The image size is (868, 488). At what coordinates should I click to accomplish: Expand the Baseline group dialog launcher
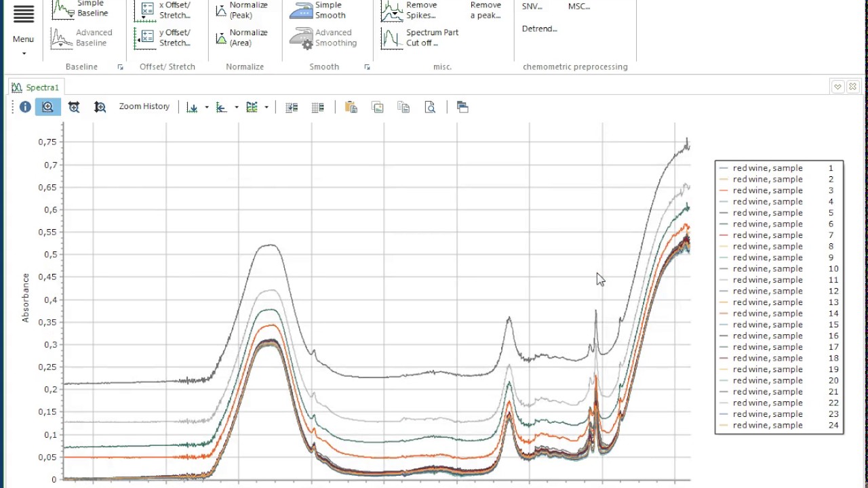[121, 67]
